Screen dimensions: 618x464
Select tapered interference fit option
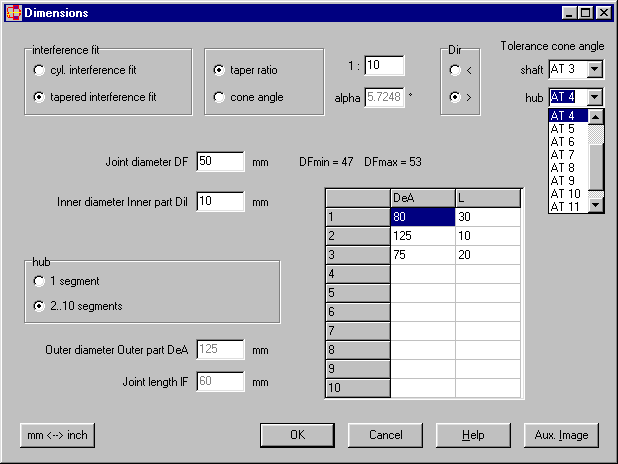point(39,97)
